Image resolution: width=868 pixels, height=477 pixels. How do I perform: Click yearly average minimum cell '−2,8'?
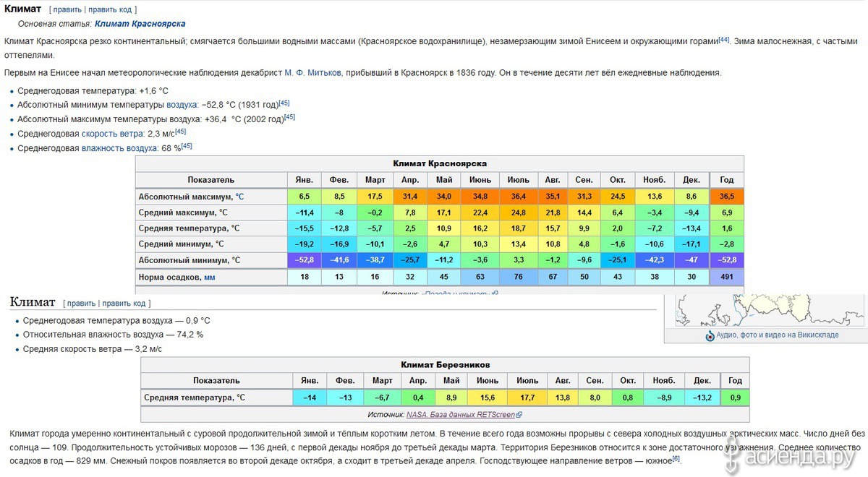click(x=727, y=244)
